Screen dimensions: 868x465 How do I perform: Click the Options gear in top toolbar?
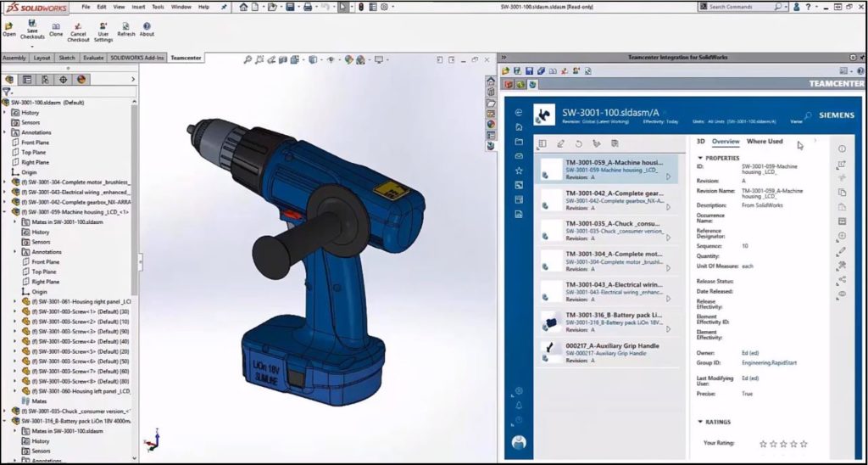coord(386,7)
